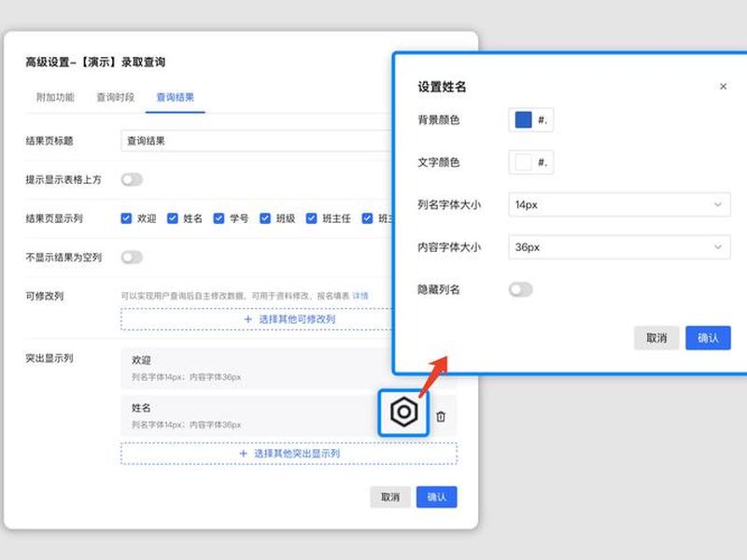Click plus icon in 选择其他突出显示列
Screen dimensions: 747x560
click(x=243, y=454)
